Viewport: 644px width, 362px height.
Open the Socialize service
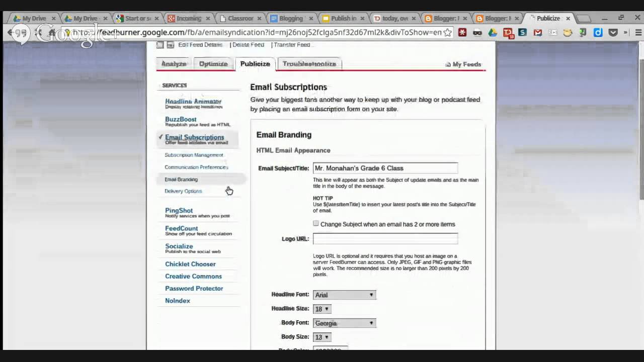(179, 246)
